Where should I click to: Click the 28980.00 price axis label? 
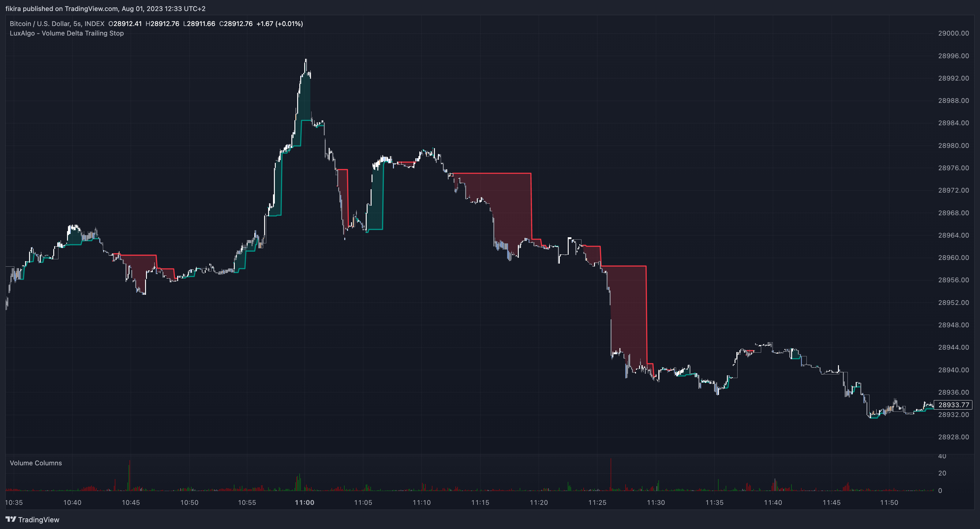(x=953, y=145)
